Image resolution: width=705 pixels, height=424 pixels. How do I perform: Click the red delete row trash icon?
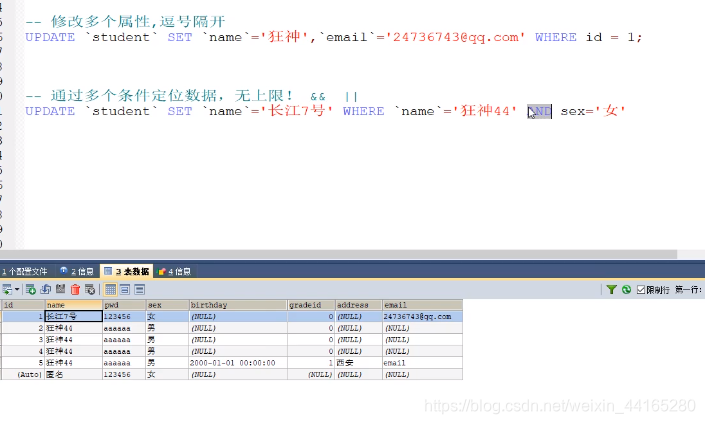point(76,290)
